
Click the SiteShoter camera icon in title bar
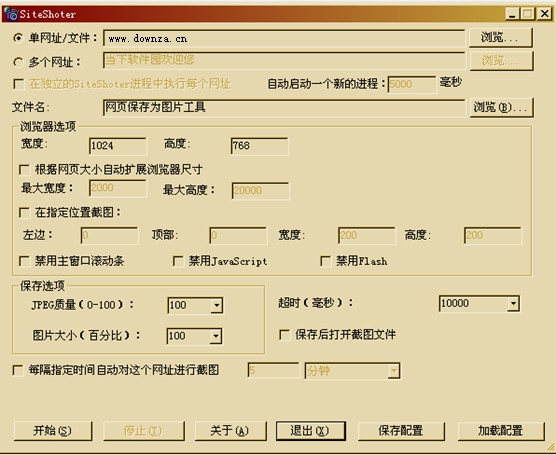click(11, 13)
